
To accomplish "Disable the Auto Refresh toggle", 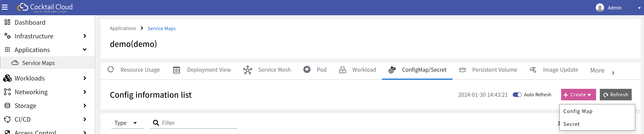I will (x=517, y=95).
